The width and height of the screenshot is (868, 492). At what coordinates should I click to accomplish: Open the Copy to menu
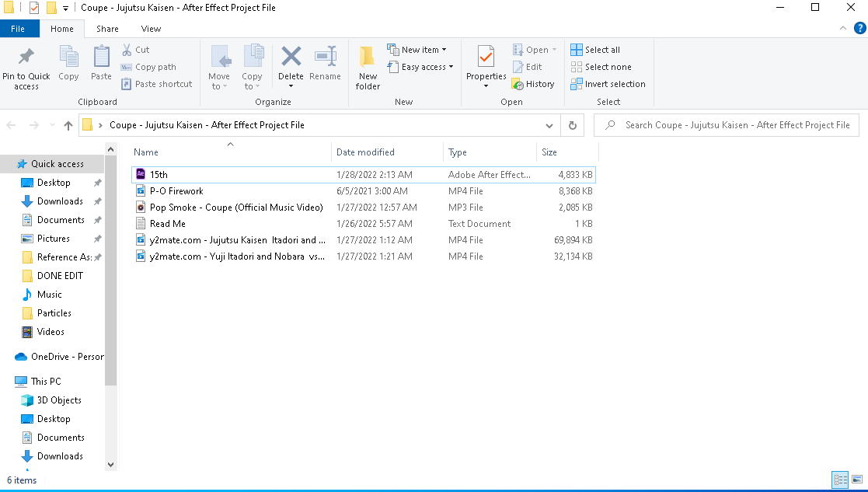click(252, 68)
